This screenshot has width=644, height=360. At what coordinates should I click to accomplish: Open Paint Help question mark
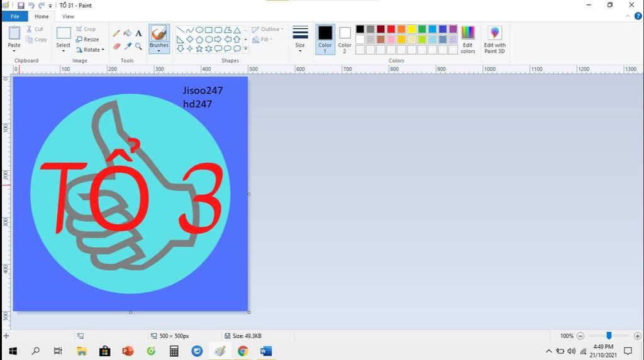(x=638, y=16)
